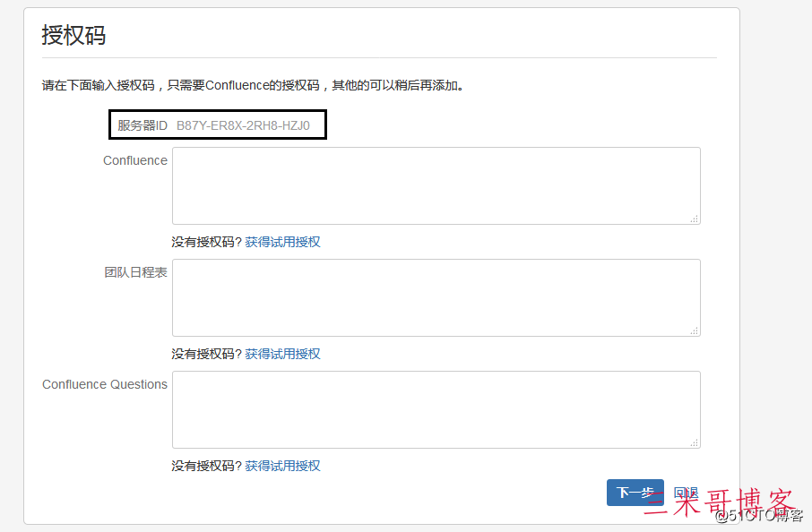Grab the 团队日程表 text area resize handle
This screenshot has height=532, width=812.
click(695, 330)
